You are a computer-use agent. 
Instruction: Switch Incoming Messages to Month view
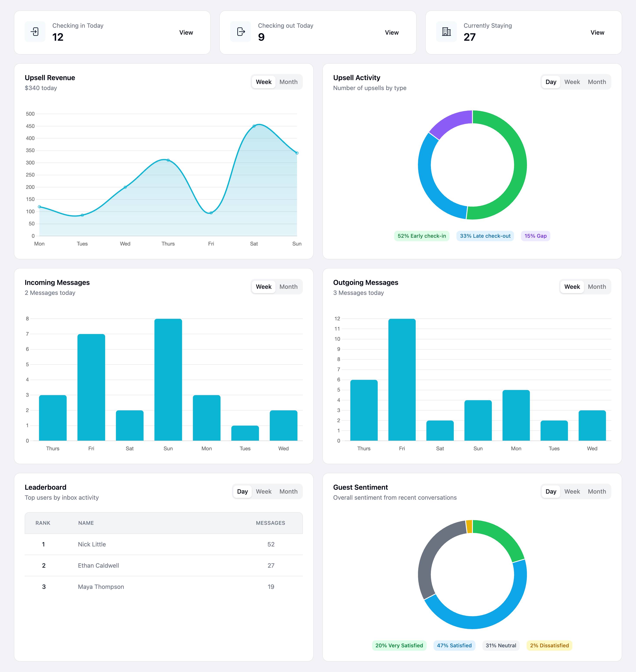point(289,287)
